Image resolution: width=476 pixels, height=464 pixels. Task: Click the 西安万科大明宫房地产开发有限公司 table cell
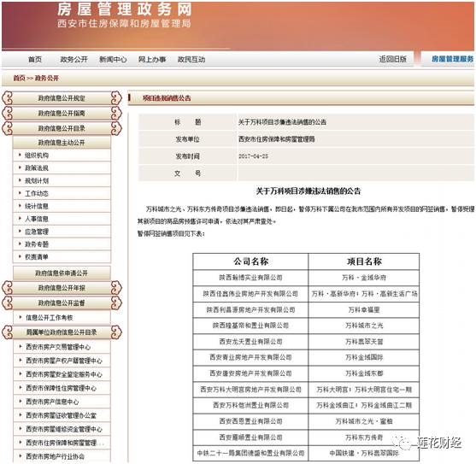[x=250, y=390]
